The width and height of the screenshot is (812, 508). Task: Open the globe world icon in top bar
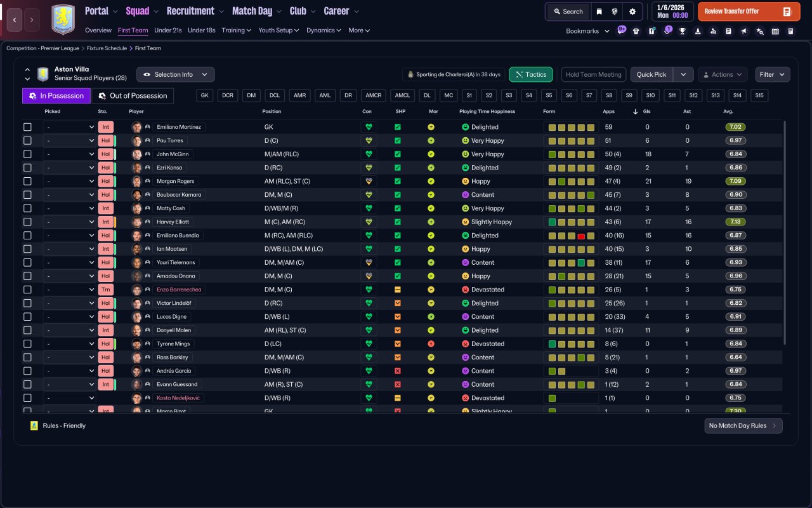[615, 11]
